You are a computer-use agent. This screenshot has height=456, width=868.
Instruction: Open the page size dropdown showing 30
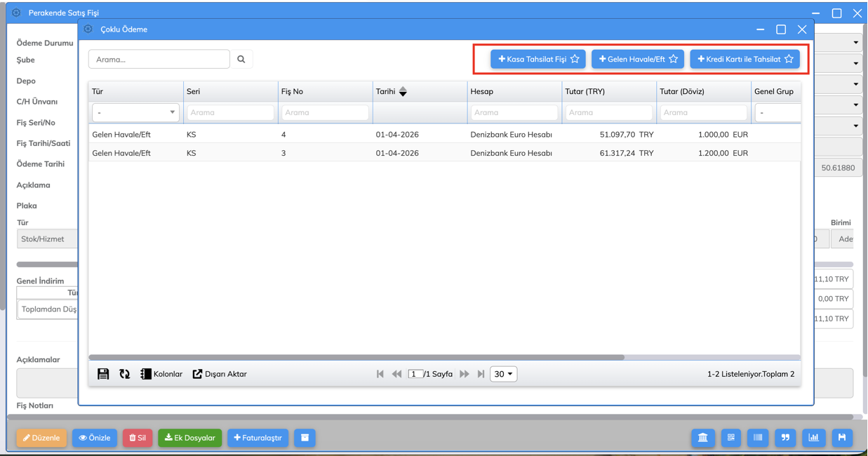[503, 374]
